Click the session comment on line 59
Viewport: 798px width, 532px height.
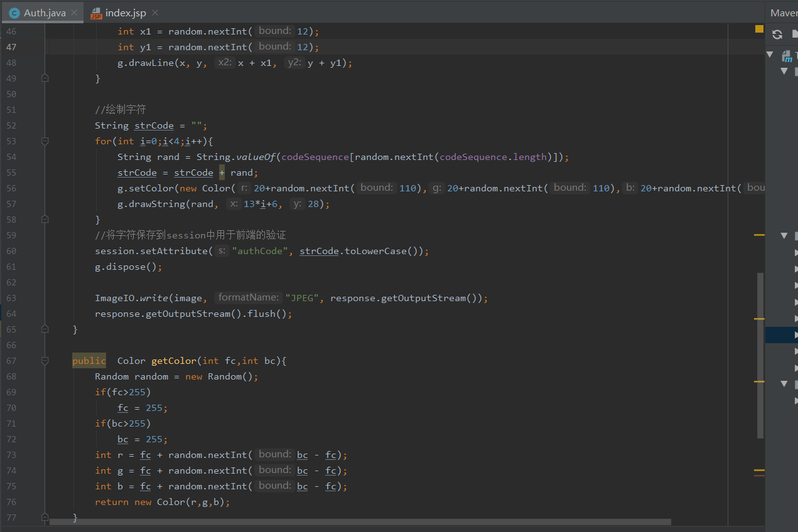tap(190, 235)
